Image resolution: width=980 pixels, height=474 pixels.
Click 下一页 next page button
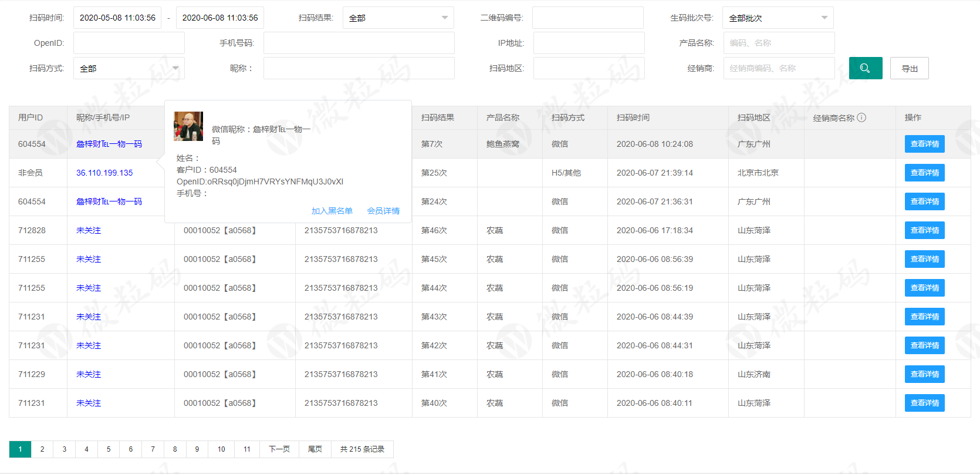click(279, 449)
